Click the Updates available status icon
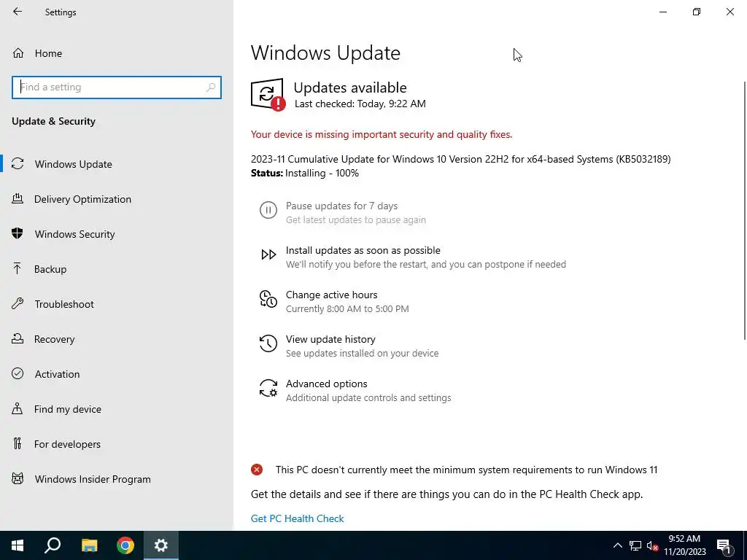Viewport: 747px width, 560px height. click(268, 94)
